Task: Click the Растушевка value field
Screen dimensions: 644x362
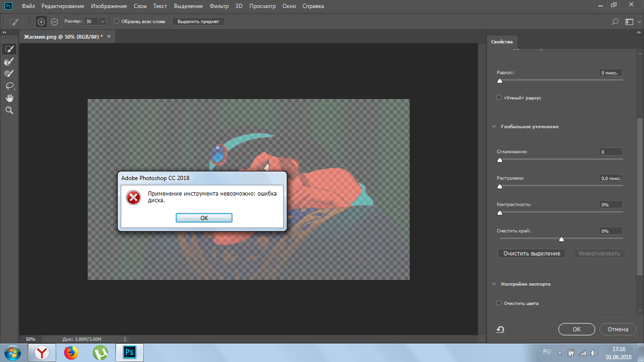Action: pos(611,178)
